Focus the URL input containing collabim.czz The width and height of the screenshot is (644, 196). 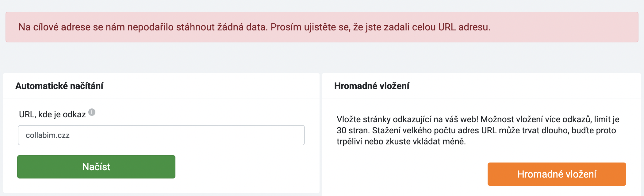[x=161, y=135]
